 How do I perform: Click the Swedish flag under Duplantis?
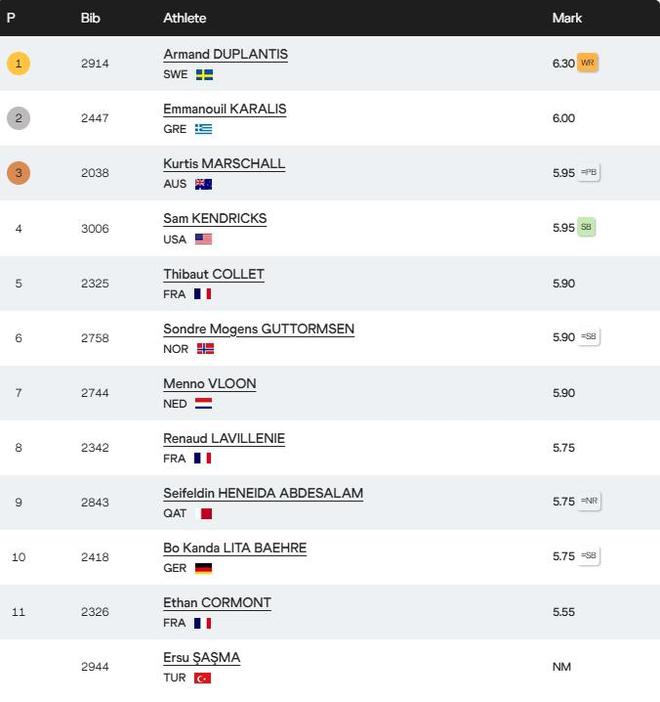[x=204, y=74]
